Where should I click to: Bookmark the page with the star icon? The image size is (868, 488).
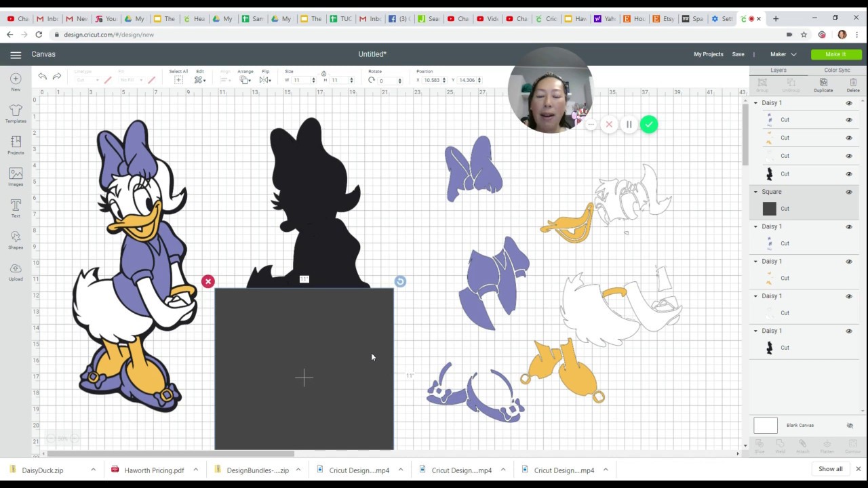tap(804, 35)
